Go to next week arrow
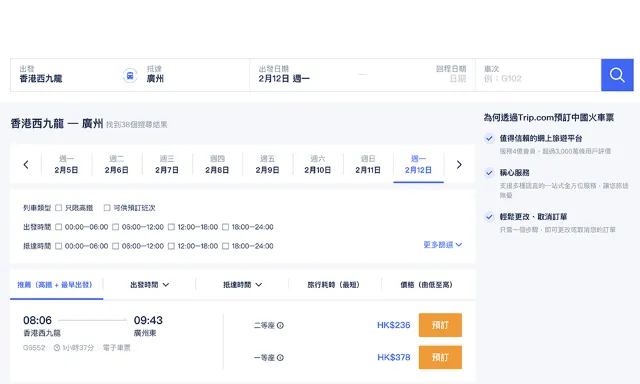Viewport: 640px width, 384px height. coord(459,164)
